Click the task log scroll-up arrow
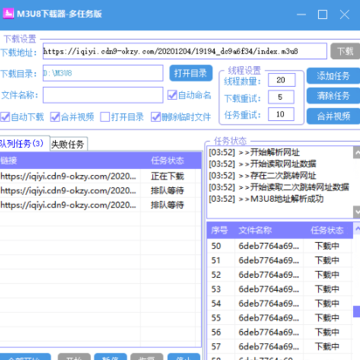Image resolution: width=360 pixels, height=360 pixels. click(x=356, y=152)
